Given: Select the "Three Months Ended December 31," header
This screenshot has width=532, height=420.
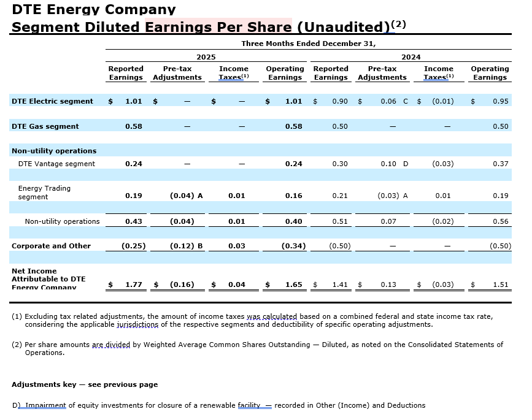Looking at the screenshot, I should 308,44.
